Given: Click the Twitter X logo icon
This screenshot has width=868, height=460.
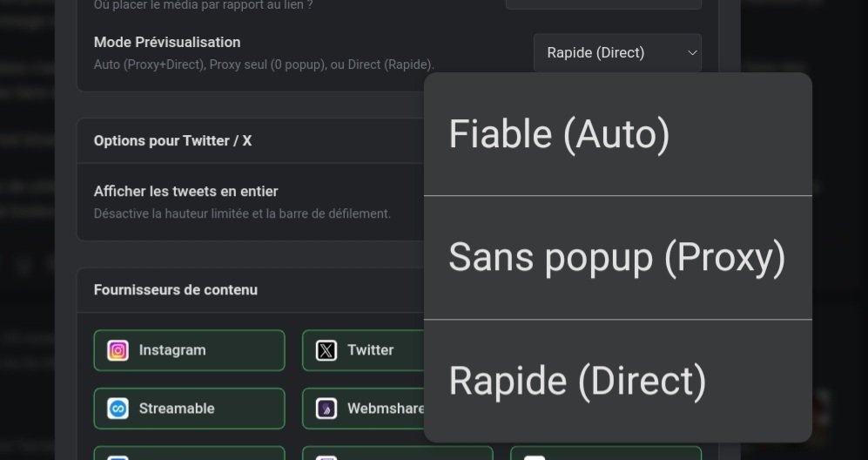Looking at the screenshot, I should tap(326, 350).
